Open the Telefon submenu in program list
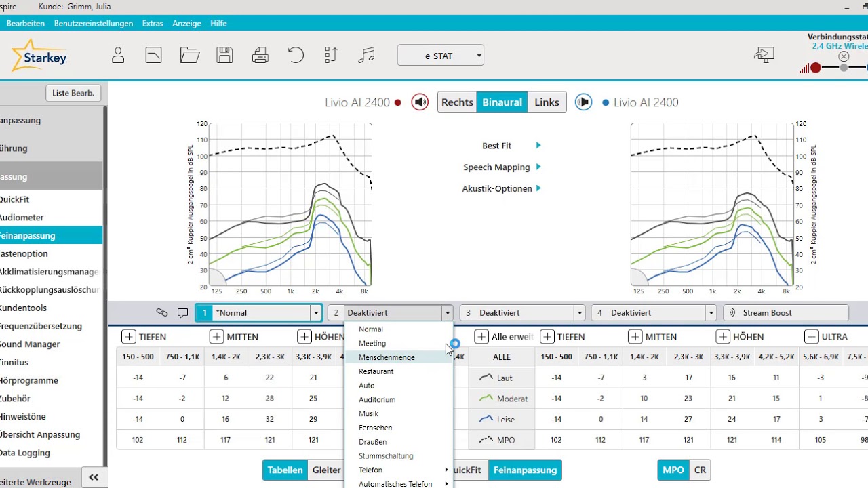The image size is (868, 488). pyautogui.click(x=399, y=470)
